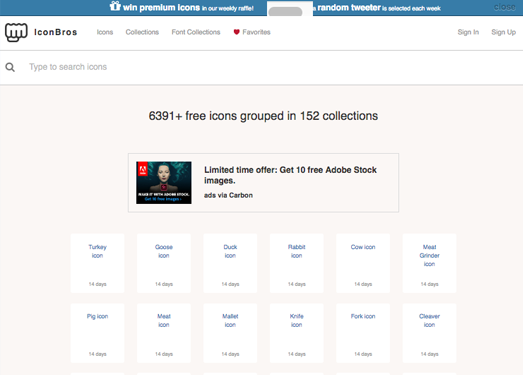Select the Duck icon card
523x375 pixels.
(230, 263)
